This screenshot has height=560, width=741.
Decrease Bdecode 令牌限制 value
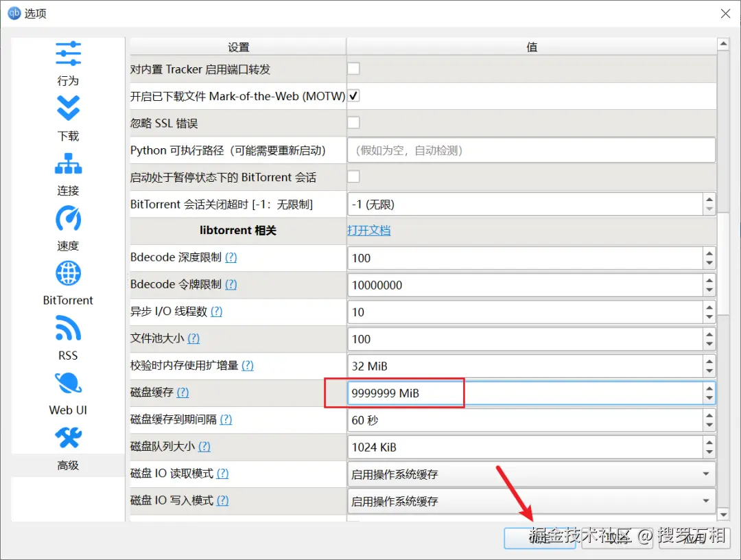point(709,290)
